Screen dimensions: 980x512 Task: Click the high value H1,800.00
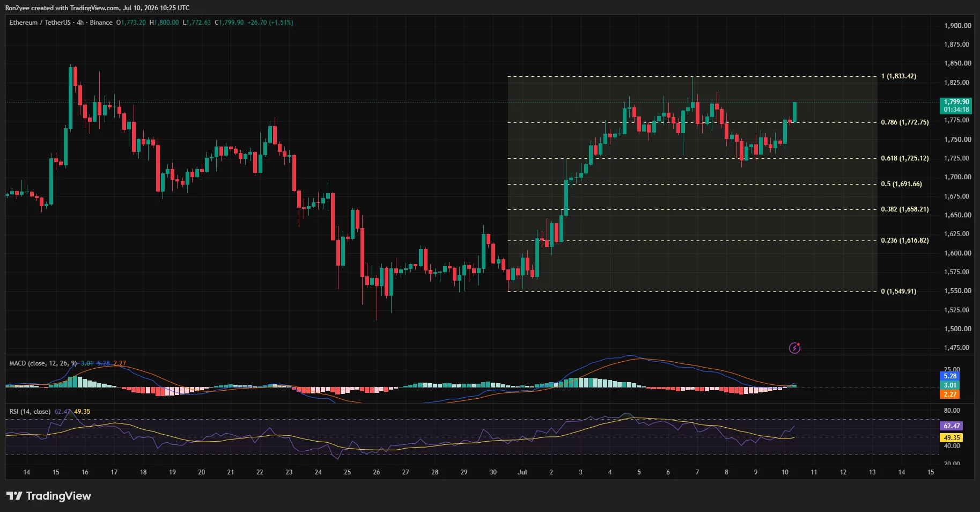pyautogui.click(x=164, y=23)
